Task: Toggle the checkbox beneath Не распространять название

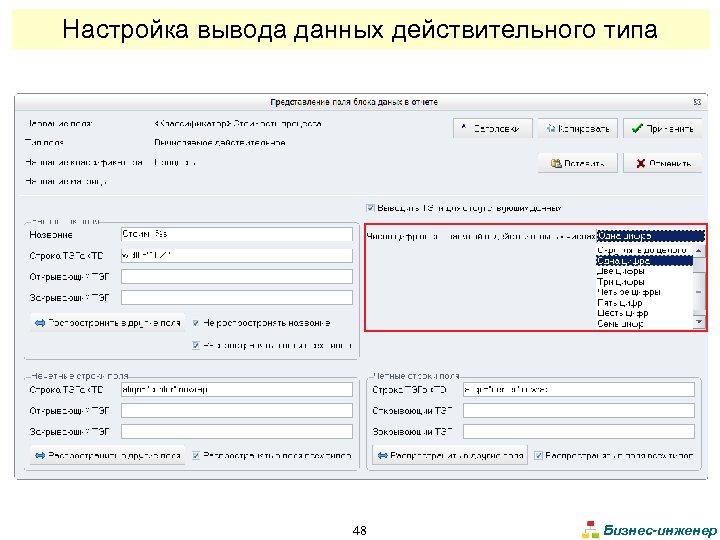Action: (x=196, y=345)
